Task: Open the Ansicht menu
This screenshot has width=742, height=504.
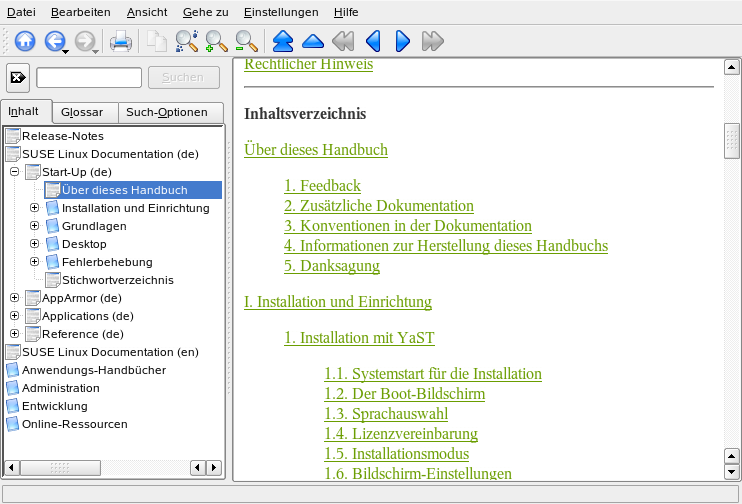Action: [147, 12]
